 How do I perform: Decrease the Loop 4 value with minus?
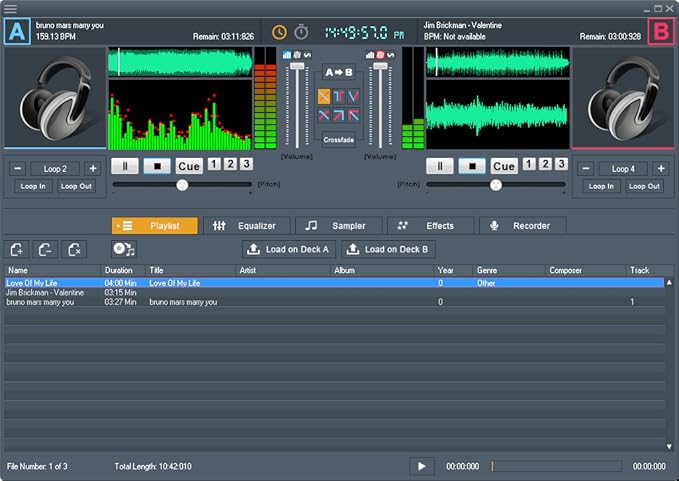[586, 168]
